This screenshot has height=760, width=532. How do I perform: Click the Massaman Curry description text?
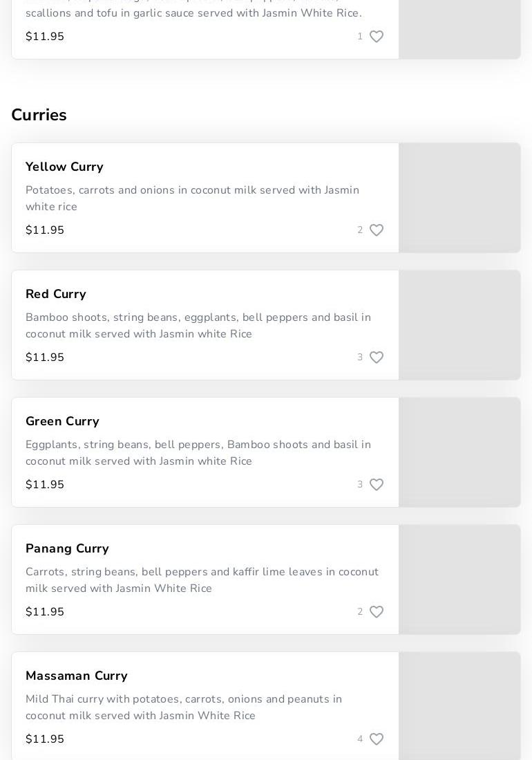point(184,707)
